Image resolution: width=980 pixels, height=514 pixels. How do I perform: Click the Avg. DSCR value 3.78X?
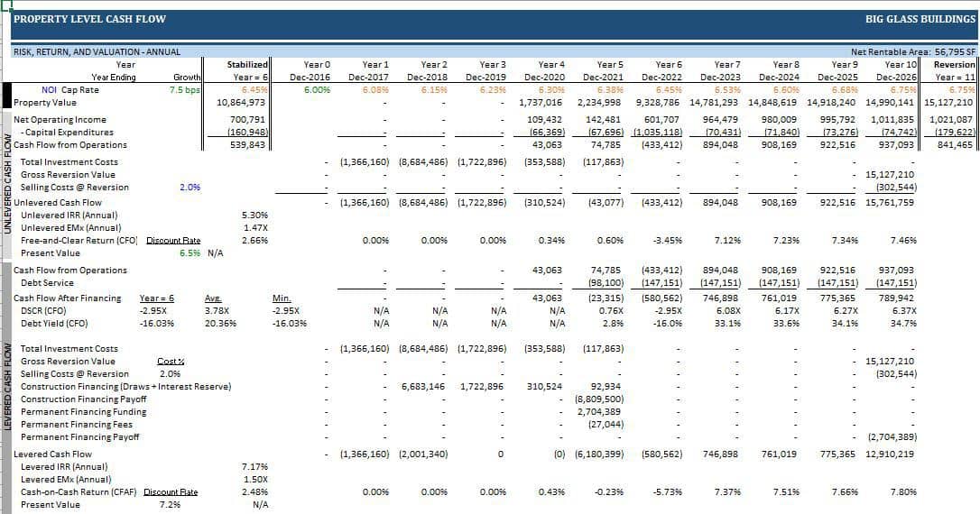[213, 311]
